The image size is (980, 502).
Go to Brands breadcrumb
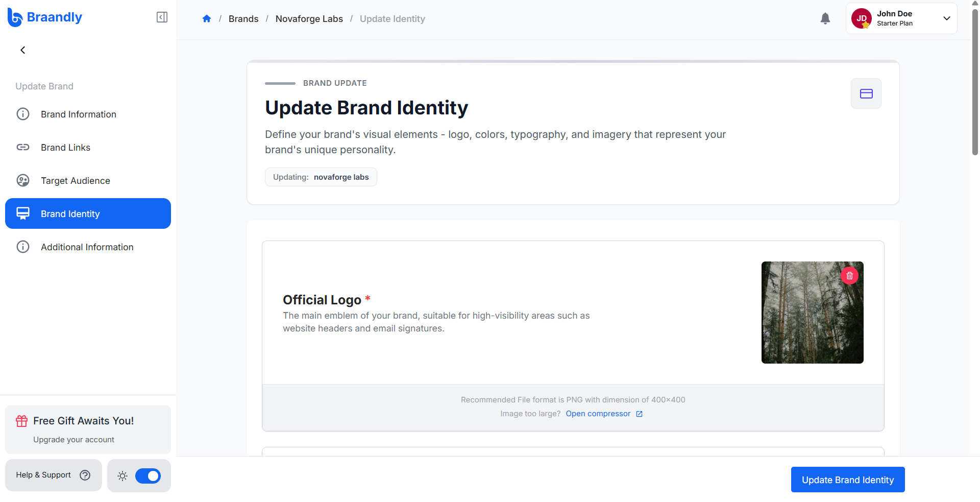point(243,19)
